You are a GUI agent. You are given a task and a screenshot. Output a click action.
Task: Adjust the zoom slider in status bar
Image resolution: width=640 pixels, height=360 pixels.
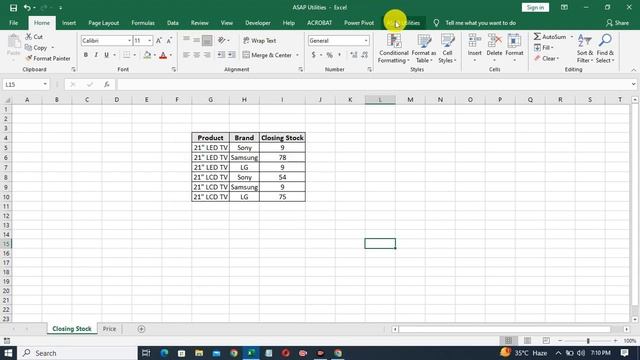click(x=588, y=340)
